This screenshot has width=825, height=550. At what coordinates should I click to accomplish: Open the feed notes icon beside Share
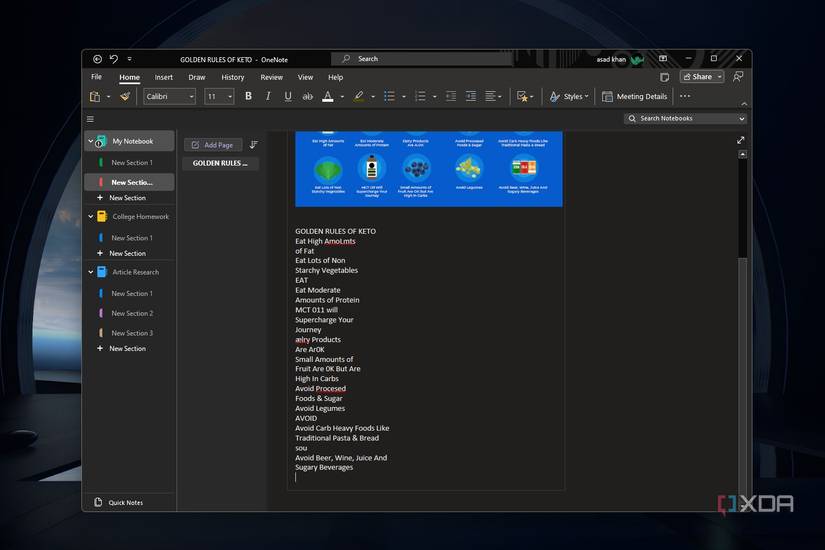pyautogui.click(x=665, y=77)
